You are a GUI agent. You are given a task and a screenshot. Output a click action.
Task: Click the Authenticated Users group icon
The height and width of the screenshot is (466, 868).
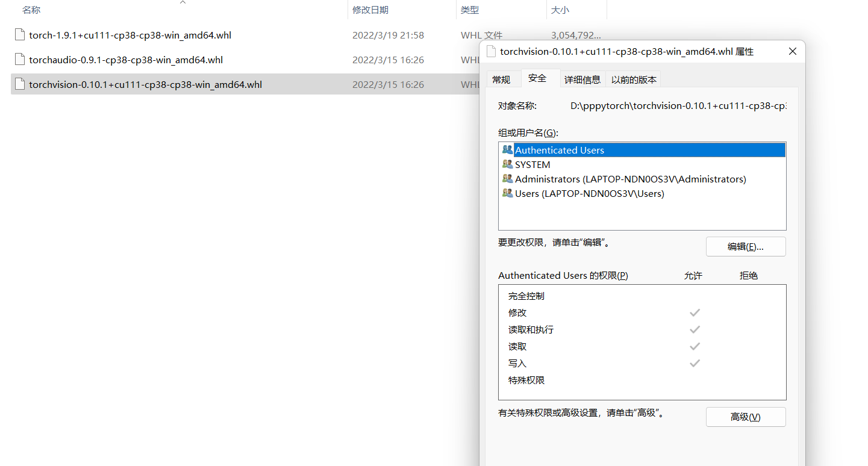507,150
